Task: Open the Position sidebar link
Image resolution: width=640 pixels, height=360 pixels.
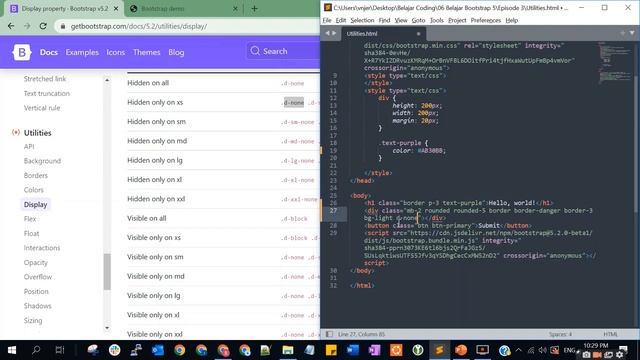Action: (x=36, y=291)
